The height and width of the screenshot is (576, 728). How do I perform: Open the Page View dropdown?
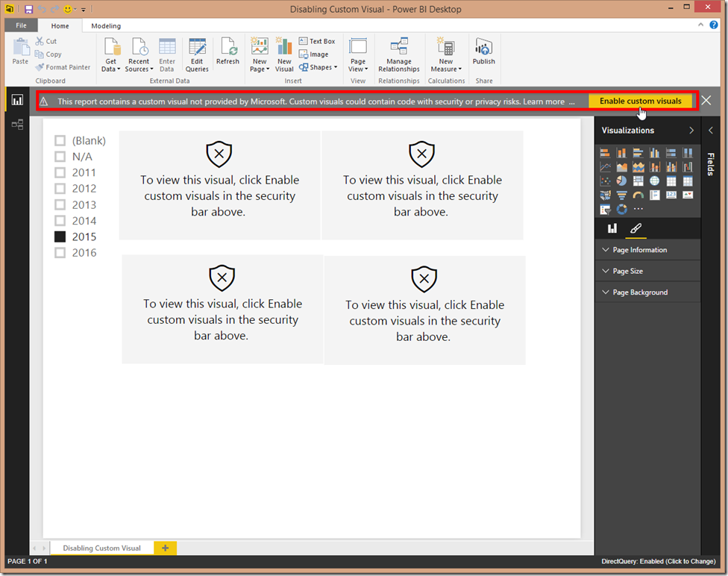click(x=358, y=55)
